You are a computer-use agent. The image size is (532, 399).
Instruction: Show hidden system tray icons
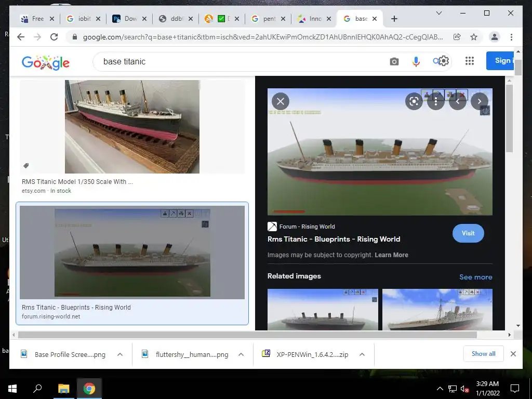click(440, 389)
